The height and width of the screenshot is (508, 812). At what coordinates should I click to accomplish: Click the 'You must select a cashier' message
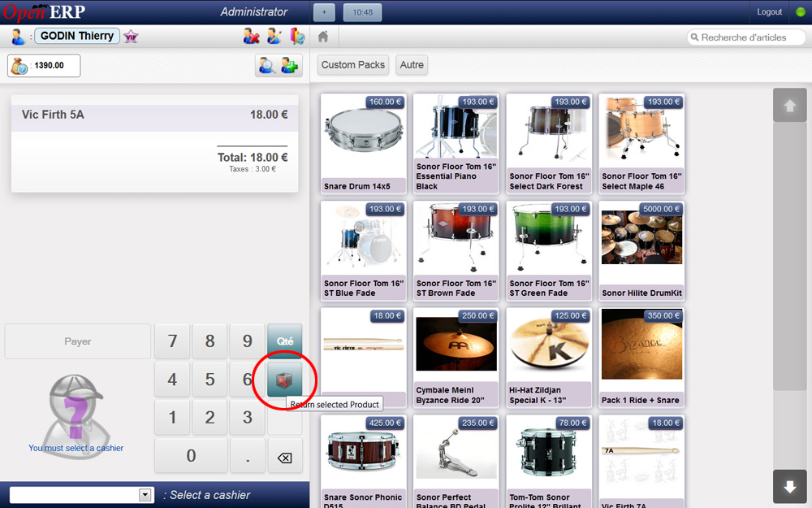tap(76, 448)
